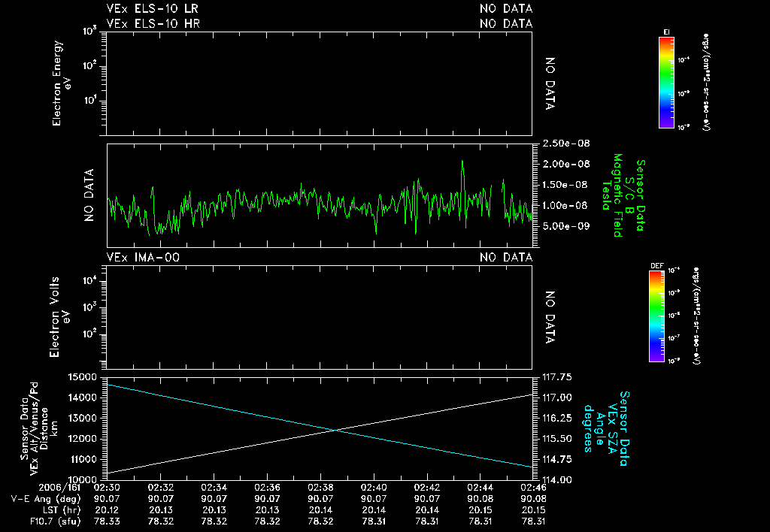Click the 02:38 time axis tick label

tap(320, 488)
